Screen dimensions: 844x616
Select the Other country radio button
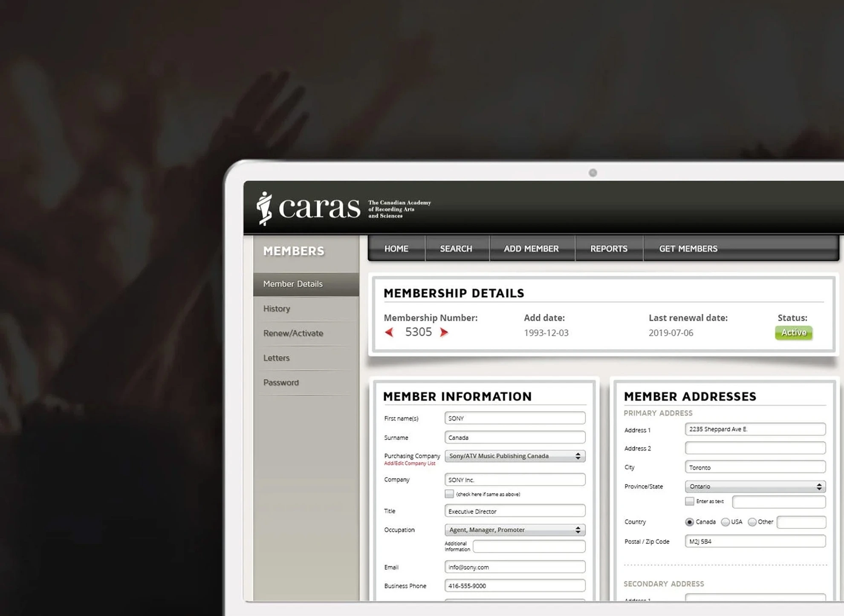[752, 522]
